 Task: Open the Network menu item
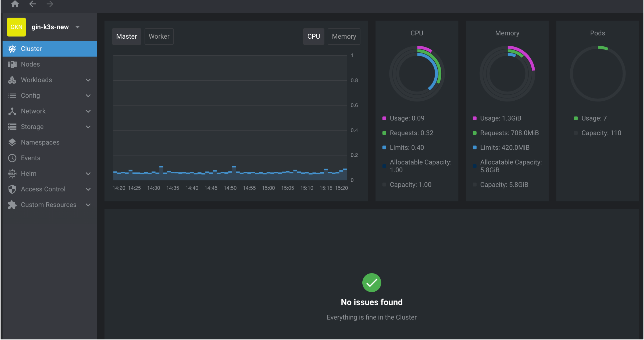point(33,111)
